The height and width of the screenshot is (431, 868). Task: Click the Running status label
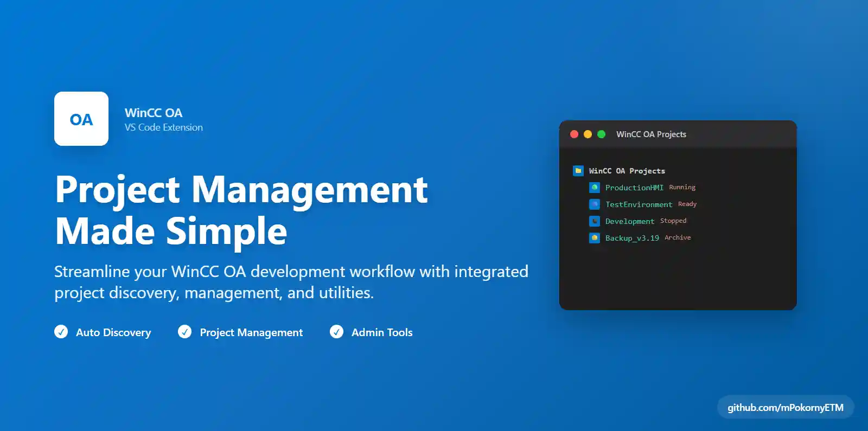(x=682, y=187)
